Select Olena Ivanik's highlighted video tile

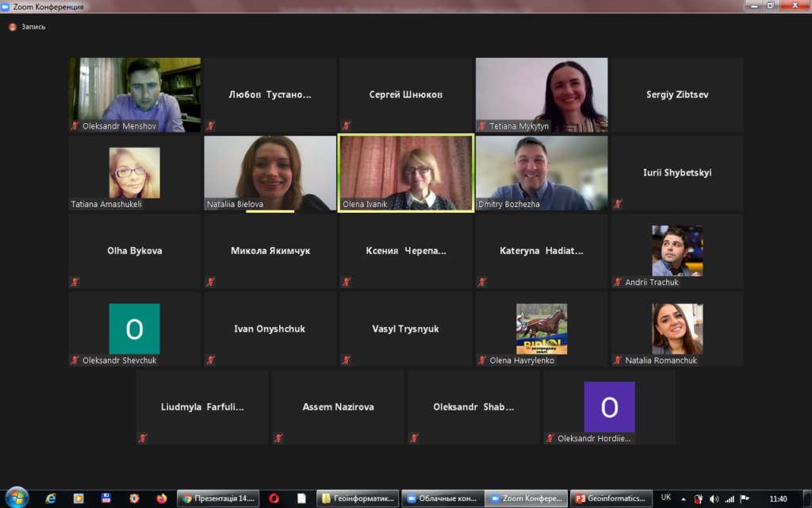pyautogui.click(x=406, y=173)
